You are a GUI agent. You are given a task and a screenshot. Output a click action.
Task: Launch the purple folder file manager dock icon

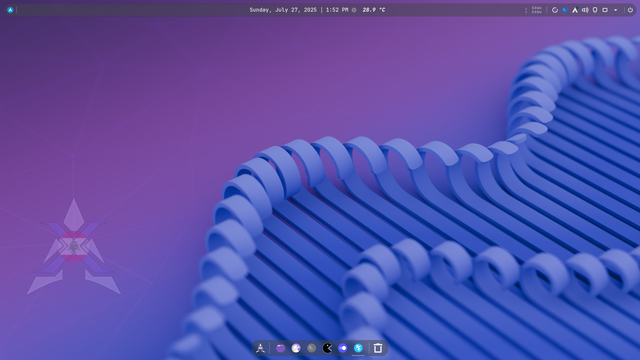(280, 348)
